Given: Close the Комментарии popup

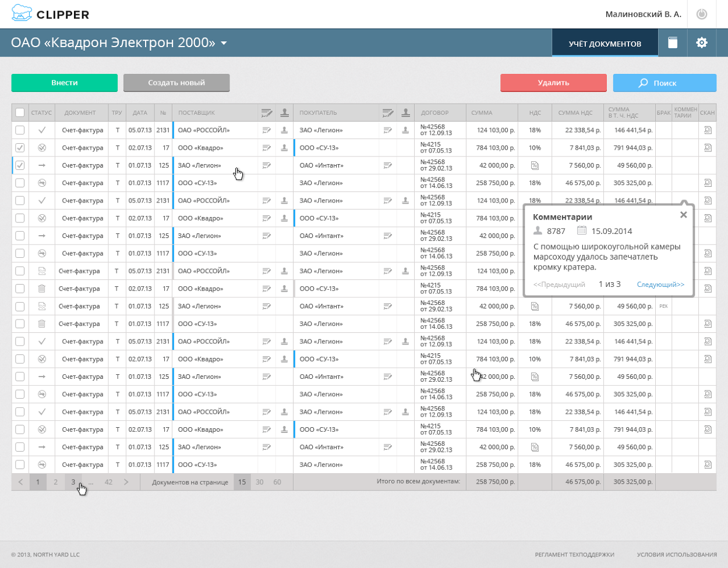Looking at the screenshot, I should [683, 215].
